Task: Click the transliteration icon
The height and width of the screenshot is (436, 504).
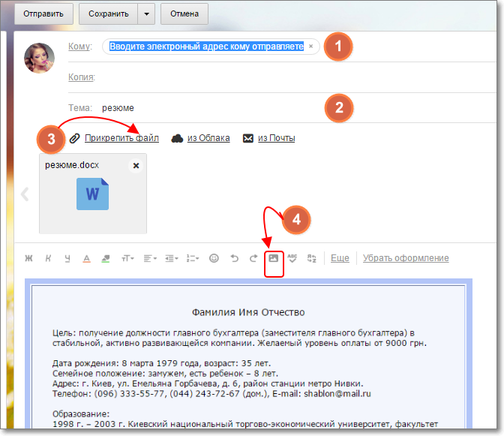Action: pyautogui.click(x=312, y=258)
